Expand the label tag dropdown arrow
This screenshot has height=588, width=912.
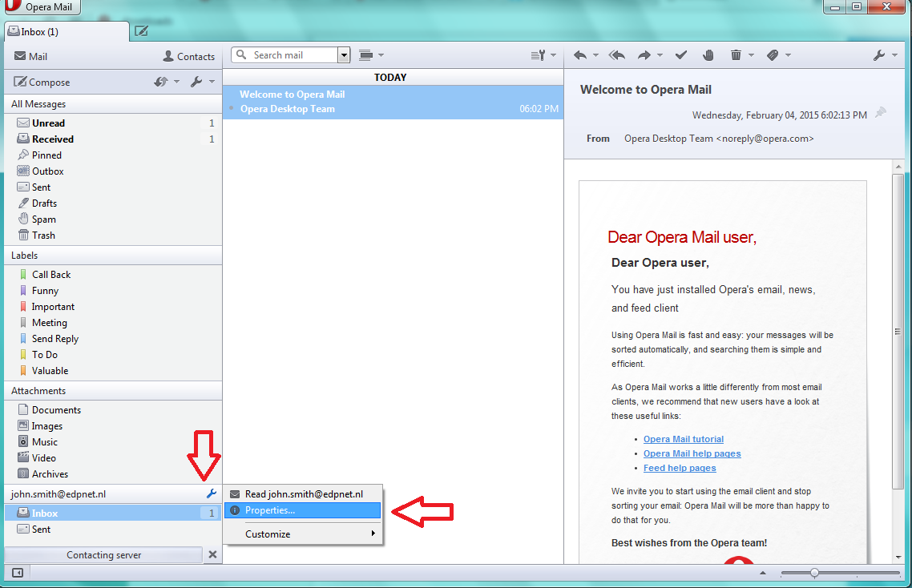click(x=788, y=55)
